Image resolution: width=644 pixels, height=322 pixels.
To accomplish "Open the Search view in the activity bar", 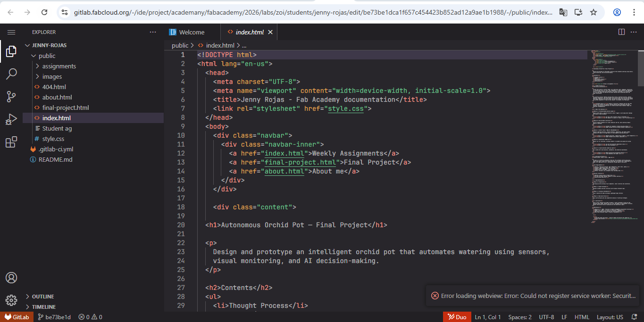I will (11, 74).
